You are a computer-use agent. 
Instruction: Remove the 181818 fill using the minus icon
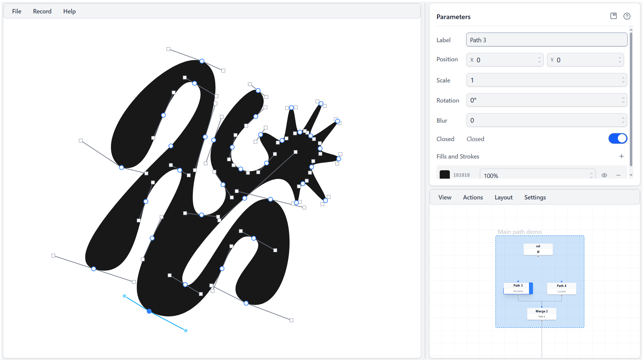click(618, 175)
